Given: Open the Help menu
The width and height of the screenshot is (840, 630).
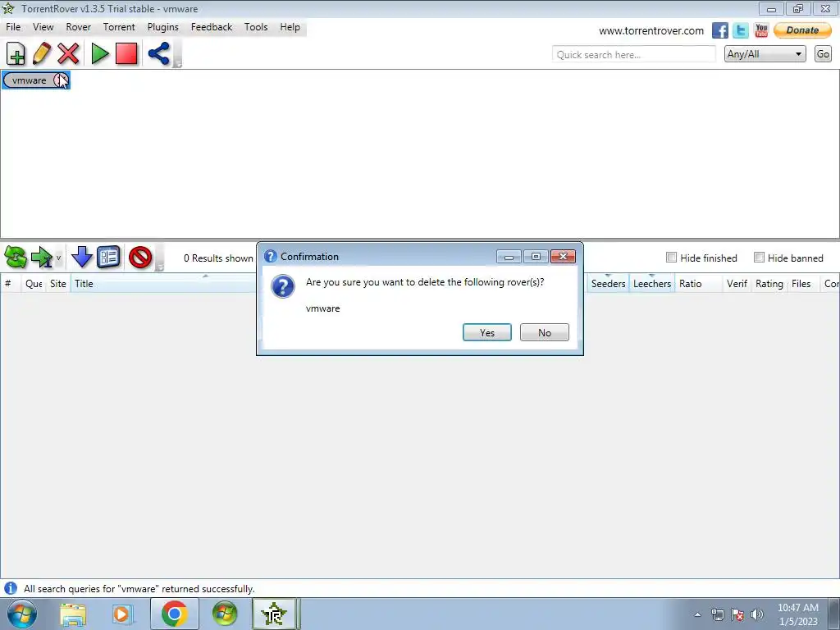Looking at the screenshot, I should pyautogui.click(x=290, y=27).
